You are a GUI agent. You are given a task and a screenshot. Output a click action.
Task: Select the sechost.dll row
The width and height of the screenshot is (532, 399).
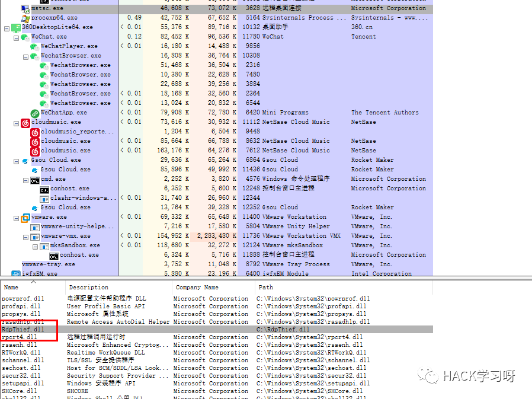click(216, 368)
